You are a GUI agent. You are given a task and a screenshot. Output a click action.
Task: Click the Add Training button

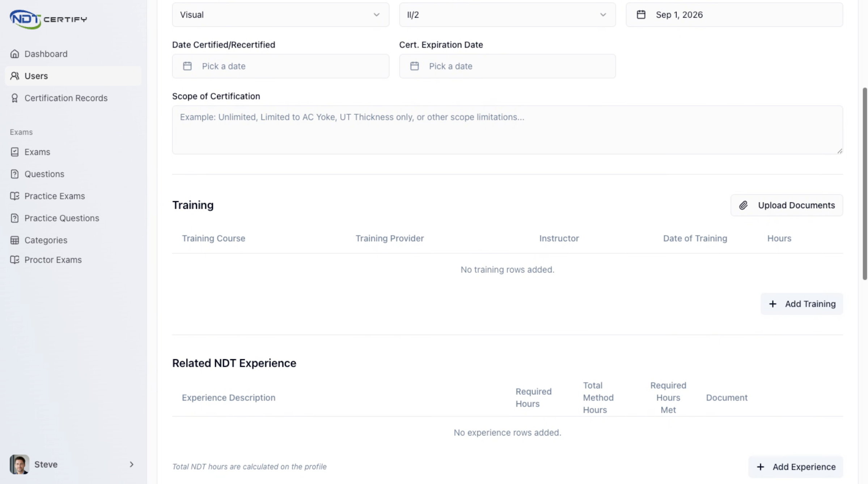tap(802, 304)
